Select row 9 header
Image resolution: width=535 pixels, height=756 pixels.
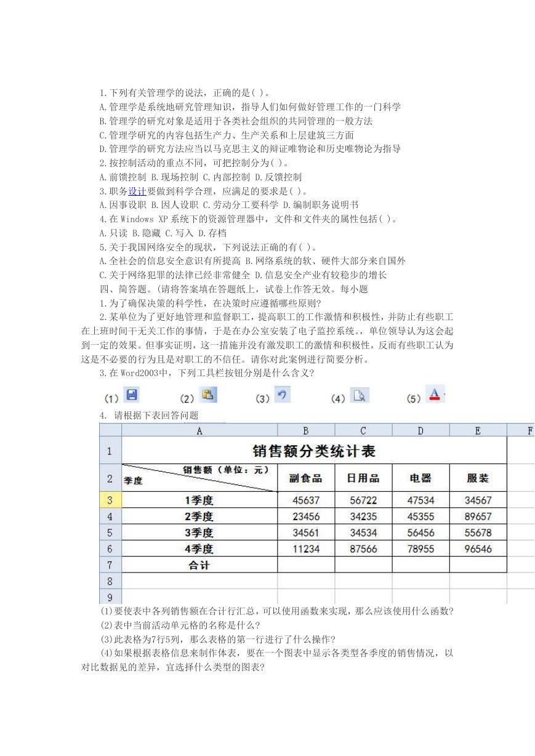click(x=110, y=596)
